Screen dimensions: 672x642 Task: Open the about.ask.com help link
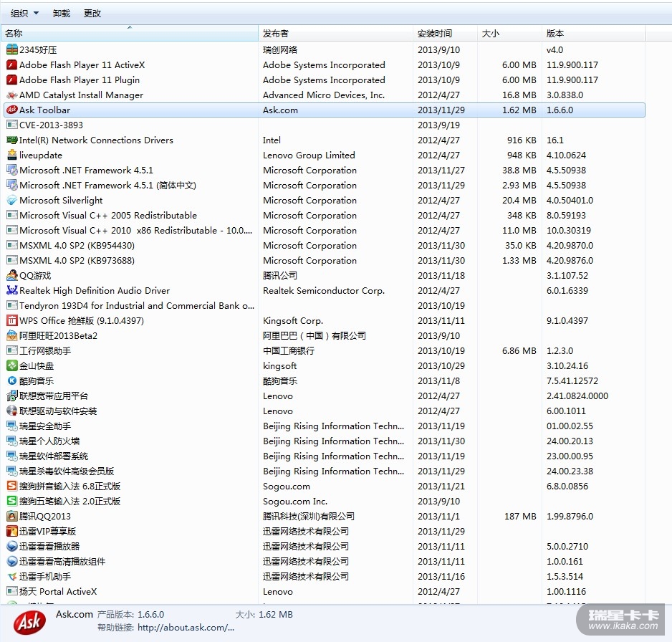point(186,628)
